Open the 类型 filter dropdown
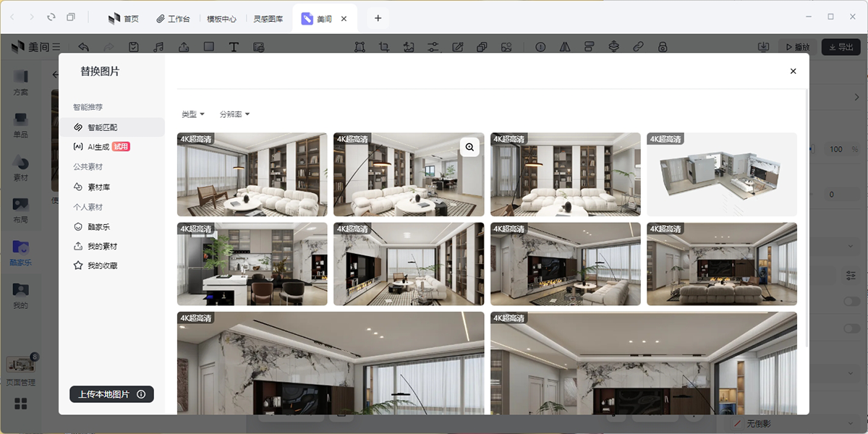 [x=193, y=114]
